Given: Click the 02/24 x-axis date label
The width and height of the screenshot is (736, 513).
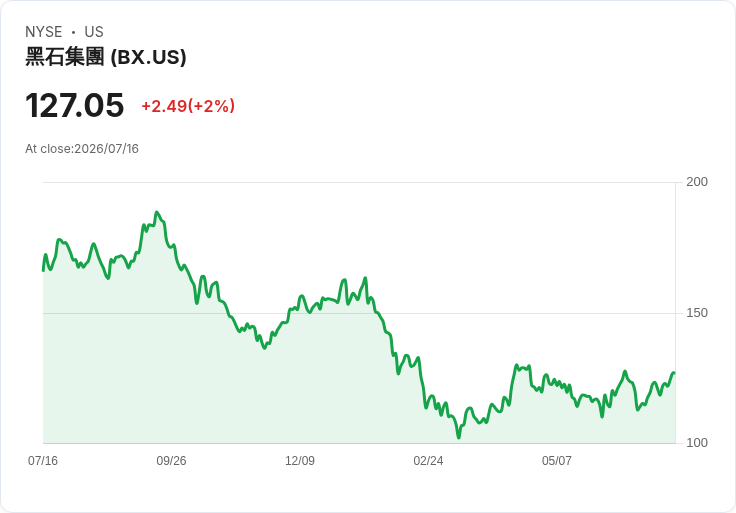Looking at the screenshot, I should click(x=428, y=461).
